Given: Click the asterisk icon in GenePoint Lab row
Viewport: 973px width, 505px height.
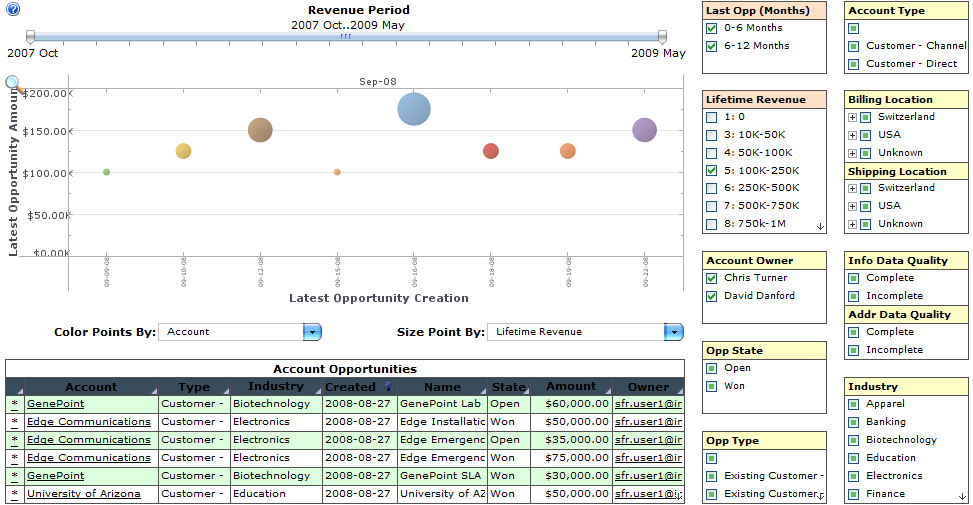Looking at the screenshot, I should pyautogui.click(x=14, y=404).
